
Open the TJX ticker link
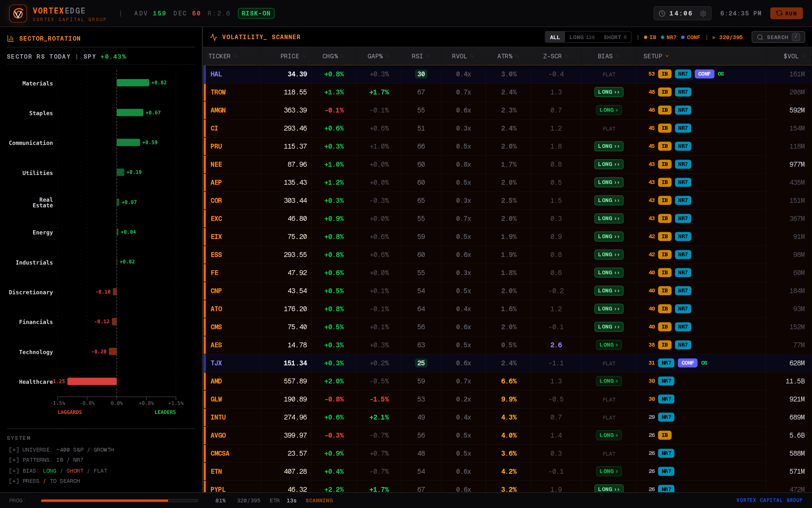click(x=216, y=363)
